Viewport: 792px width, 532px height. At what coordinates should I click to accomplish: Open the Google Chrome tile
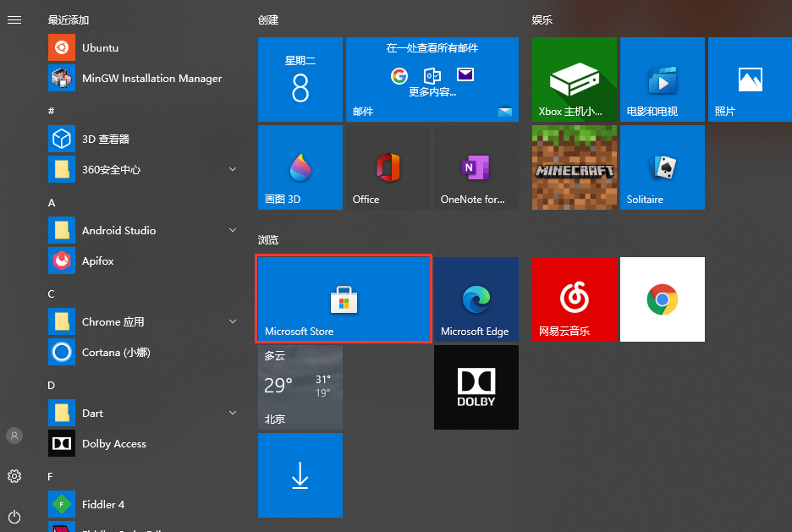point(662,299)
